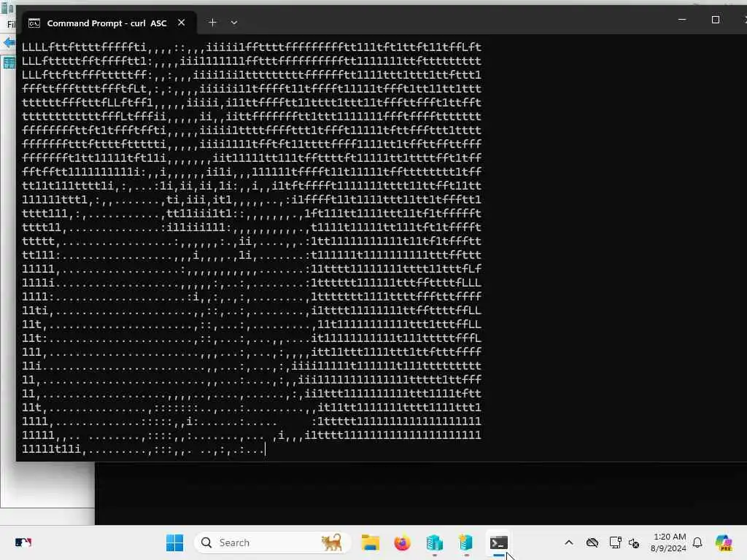Minimize the Command Prompt window

[682, 20]
